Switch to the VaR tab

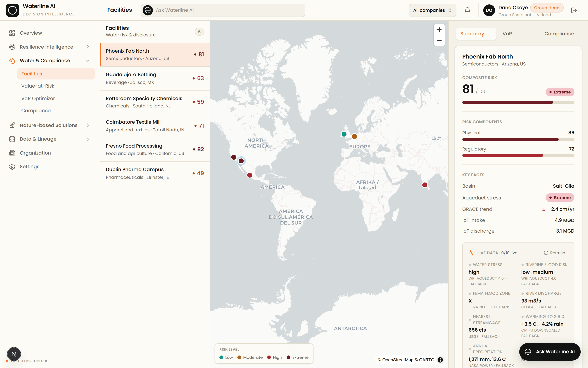(x=507, y=34)
